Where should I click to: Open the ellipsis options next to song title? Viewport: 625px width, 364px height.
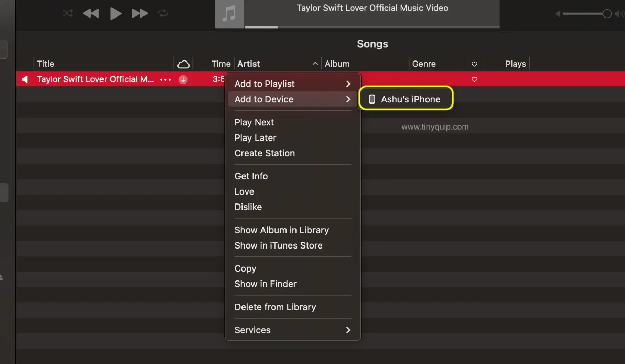click(x=165, y=79)
